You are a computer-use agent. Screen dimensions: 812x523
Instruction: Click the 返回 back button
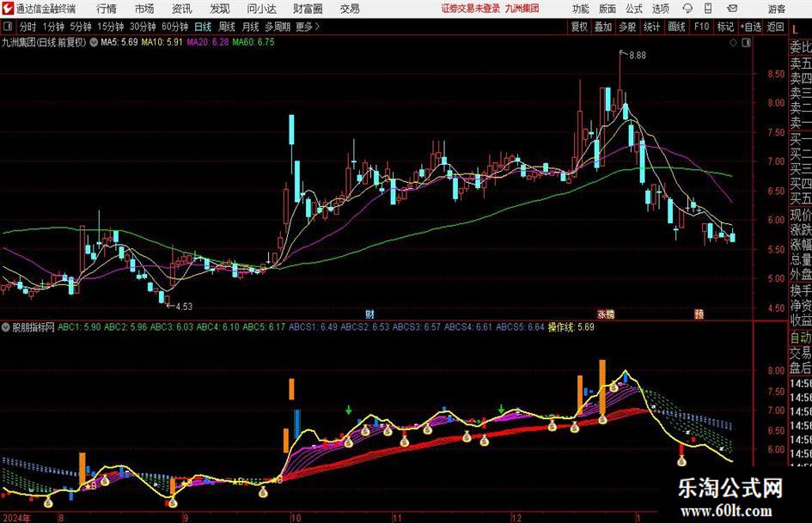click(x=775, y=27)
